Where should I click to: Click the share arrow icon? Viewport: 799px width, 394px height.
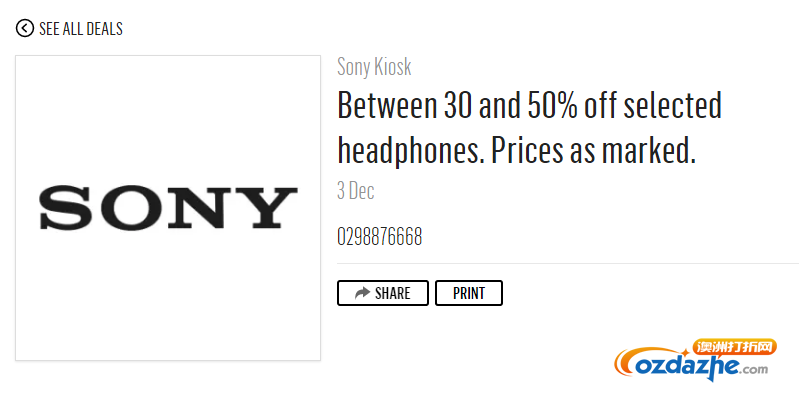pyautogui.click(x=362, y=293)
